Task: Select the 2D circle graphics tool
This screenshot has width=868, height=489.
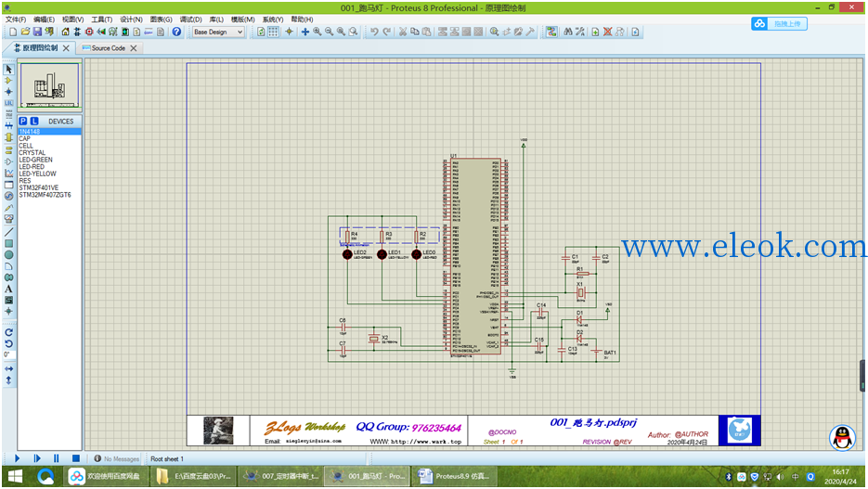Action: coord(9,255)
